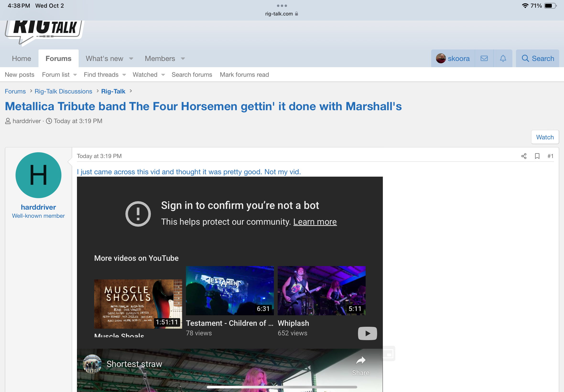Click the Shortest straw channel avatar
Viewport: 564px width, 392px height.
point(92,364)
